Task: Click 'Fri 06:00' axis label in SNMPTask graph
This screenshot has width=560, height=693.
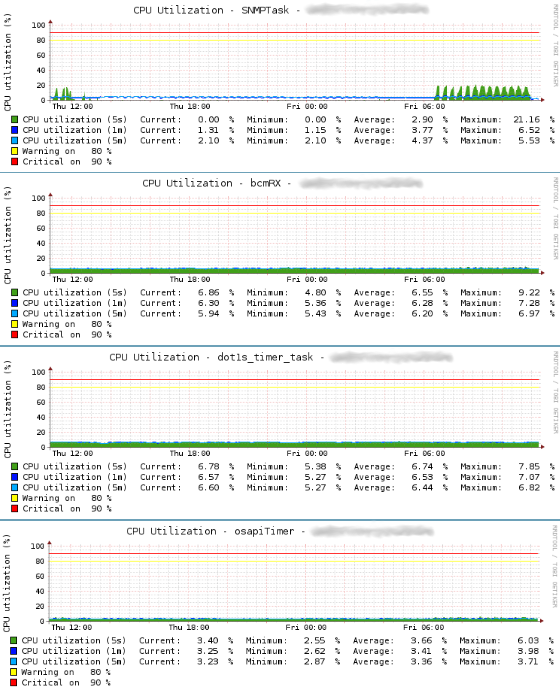Action: coord(425,107)
